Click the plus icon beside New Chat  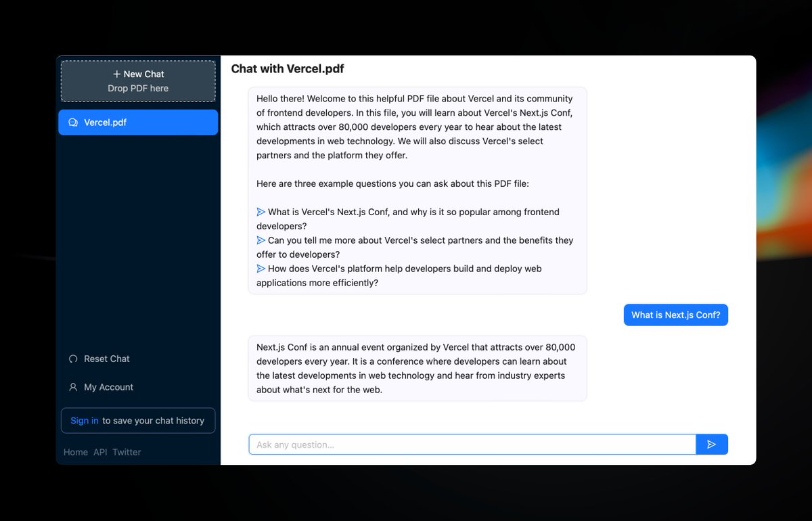[x=117, y=74]
